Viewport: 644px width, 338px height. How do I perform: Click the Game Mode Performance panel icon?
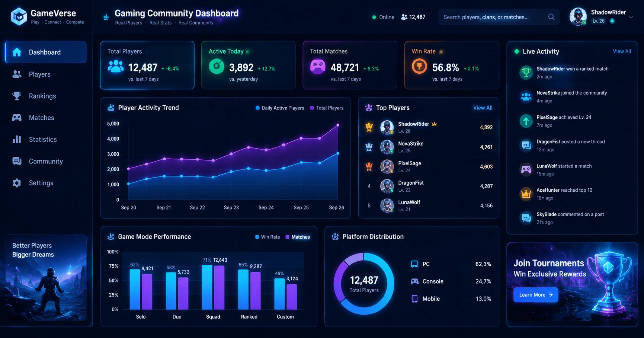pyautogui.click(x=111, y=237)
